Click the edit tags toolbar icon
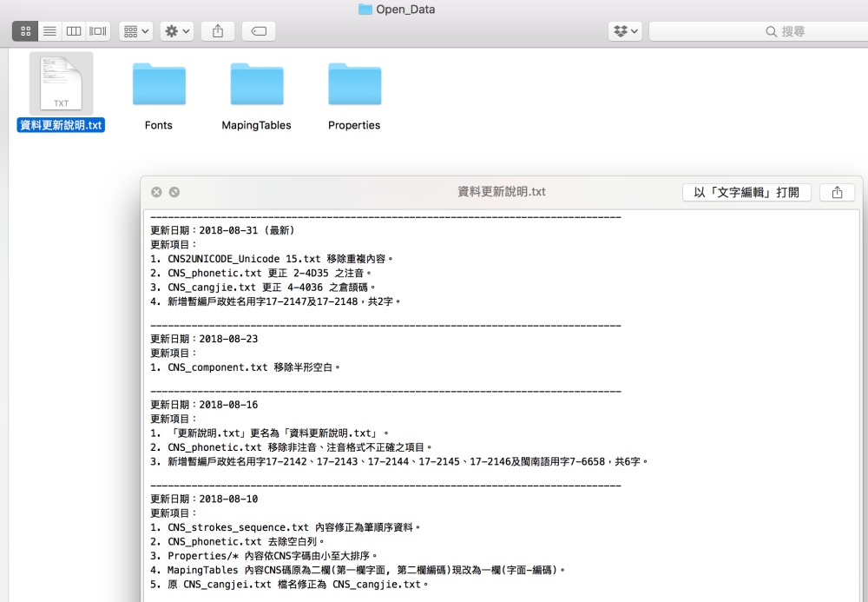The height and width of the screenshot is (602, 868). pos(259,31)
